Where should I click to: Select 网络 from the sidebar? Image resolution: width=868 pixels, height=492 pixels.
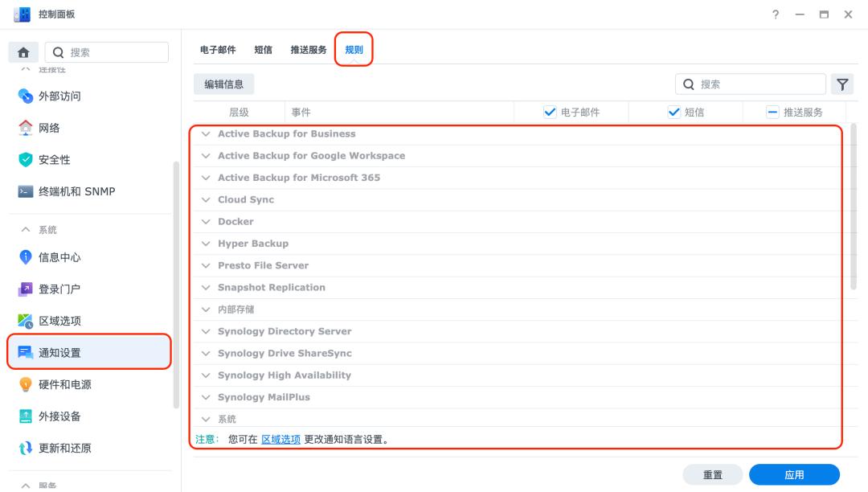(x=50, y=128)
